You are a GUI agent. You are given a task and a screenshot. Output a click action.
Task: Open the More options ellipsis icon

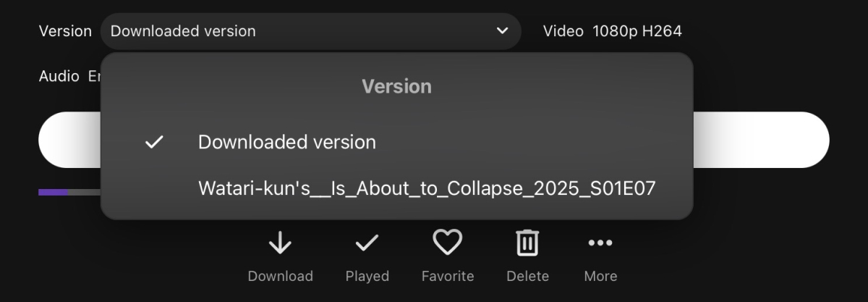coord(600,243)
